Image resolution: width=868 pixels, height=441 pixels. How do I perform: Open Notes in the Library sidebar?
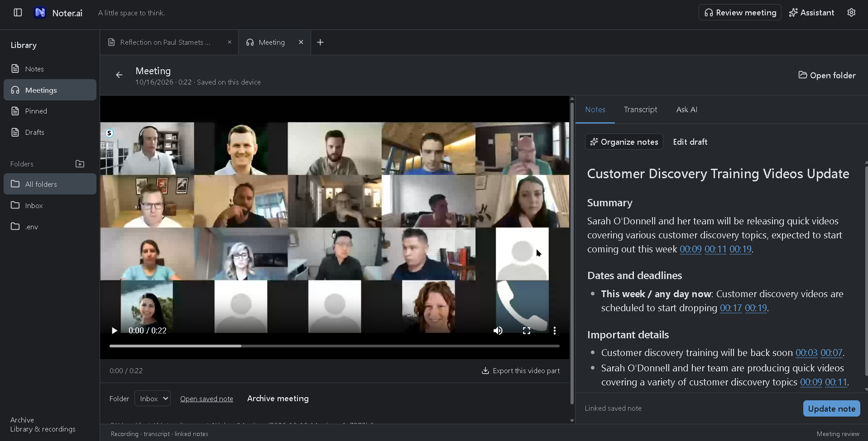(x=50, y=69)
